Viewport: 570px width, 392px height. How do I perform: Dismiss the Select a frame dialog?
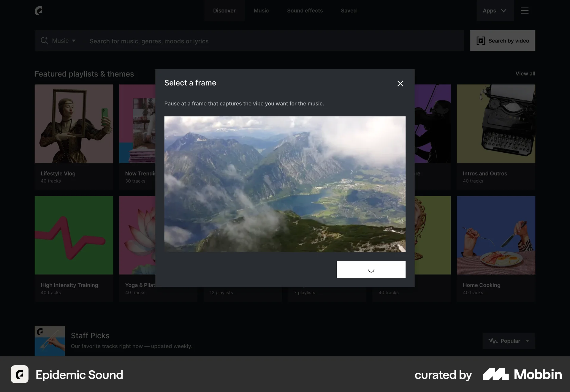(x=400, y=83)
